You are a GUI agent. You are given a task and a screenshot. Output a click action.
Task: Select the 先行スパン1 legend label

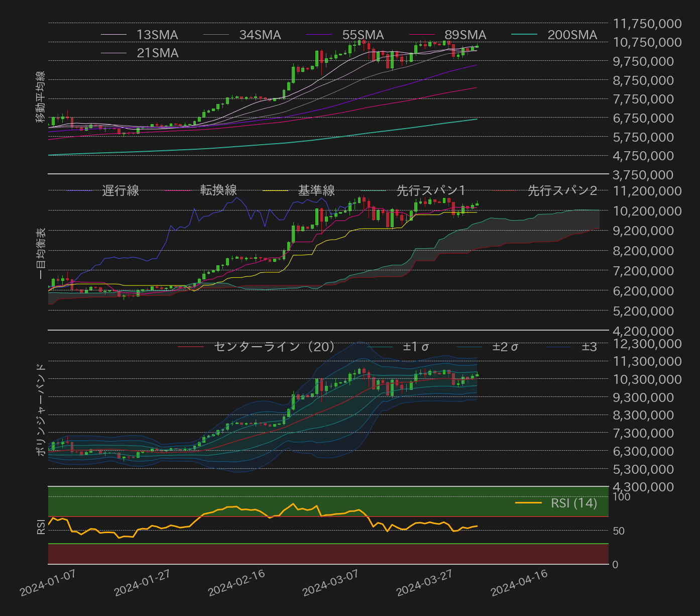tap(431, 190)
